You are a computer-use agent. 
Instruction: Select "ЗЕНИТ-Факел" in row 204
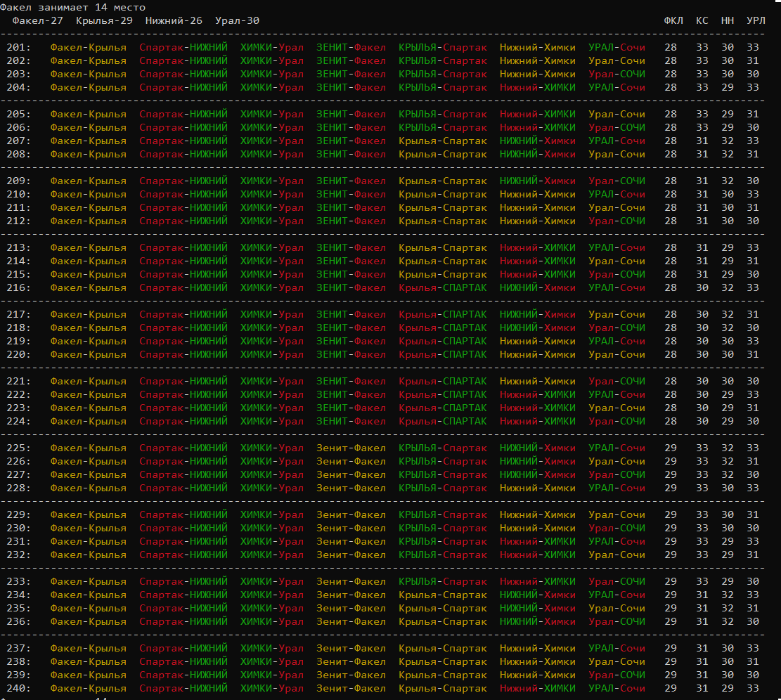click(x=351, y=87)
